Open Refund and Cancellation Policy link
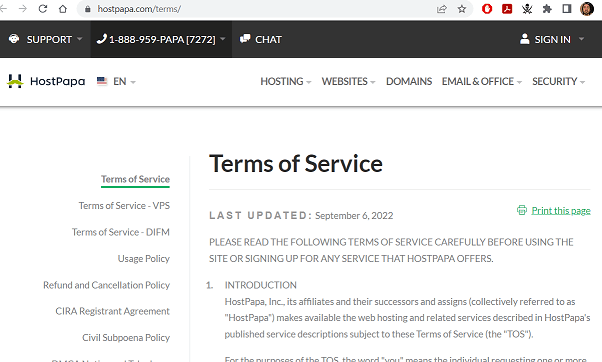Viewport: 602px width, 362px height. [x=106, y=285]
